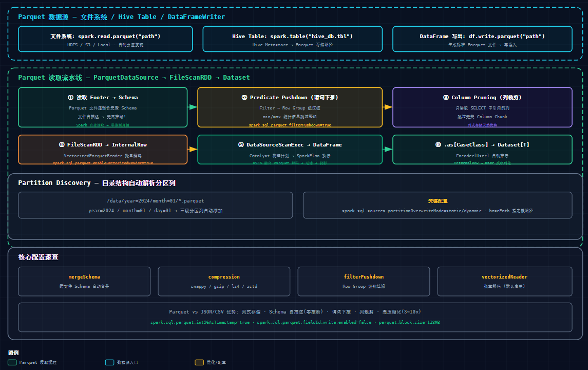Click the 'Parquet 读取流水线' section heading
The width and height of the screenshot is (588, 370).
(x=134, y=78)
